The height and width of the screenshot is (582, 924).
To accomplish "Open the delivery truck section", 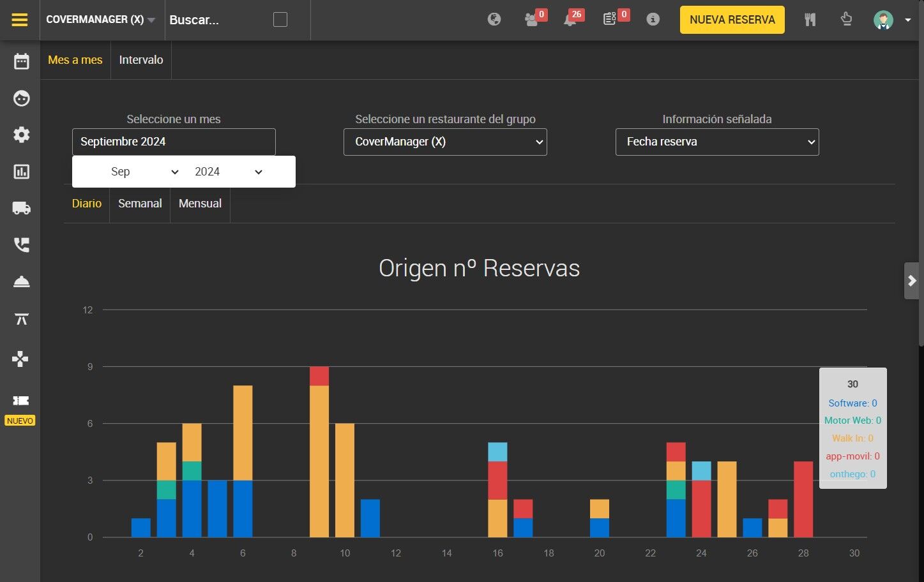I will (22, 208).
